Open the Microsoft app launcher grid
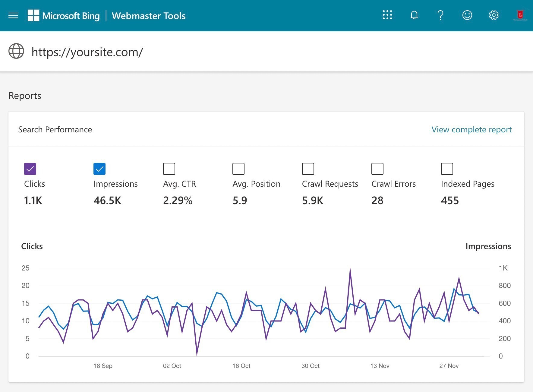The image size is (533, 392). point(387,15)
